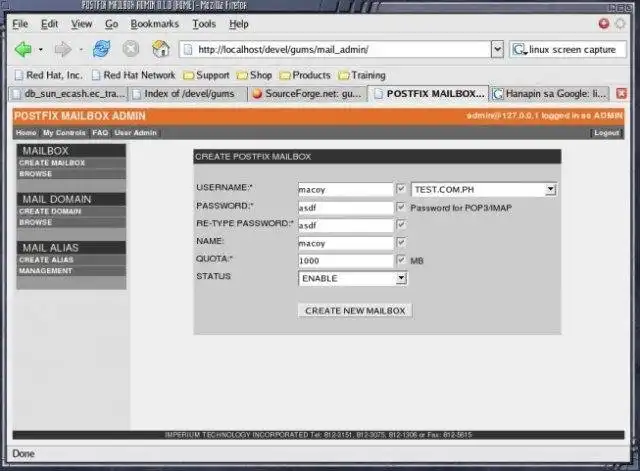Toggle the checkbox next to the username field

[x=401, y=189]
